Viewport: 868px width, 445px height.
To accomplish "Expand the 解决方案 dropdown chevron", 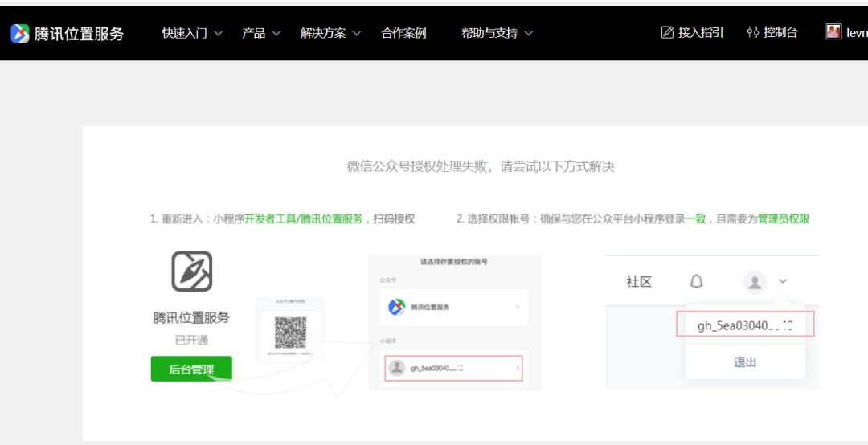I will tap(357, 33).
